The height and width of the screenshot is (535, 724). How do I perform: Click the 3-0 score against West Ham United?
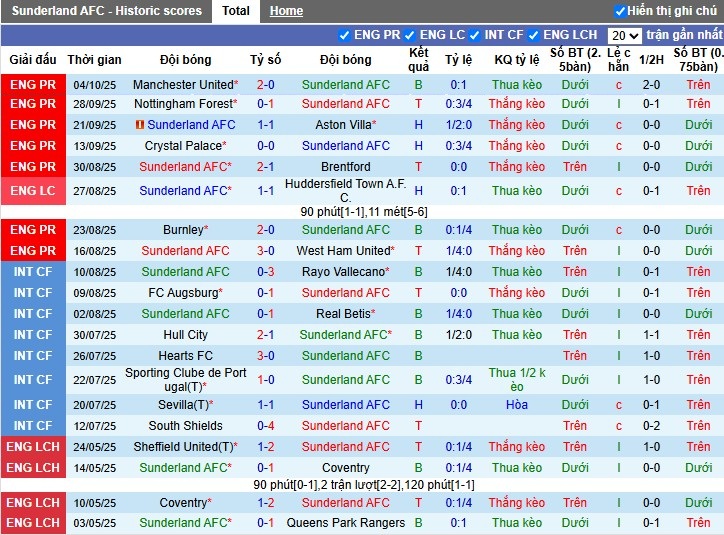tap(266, 251)
